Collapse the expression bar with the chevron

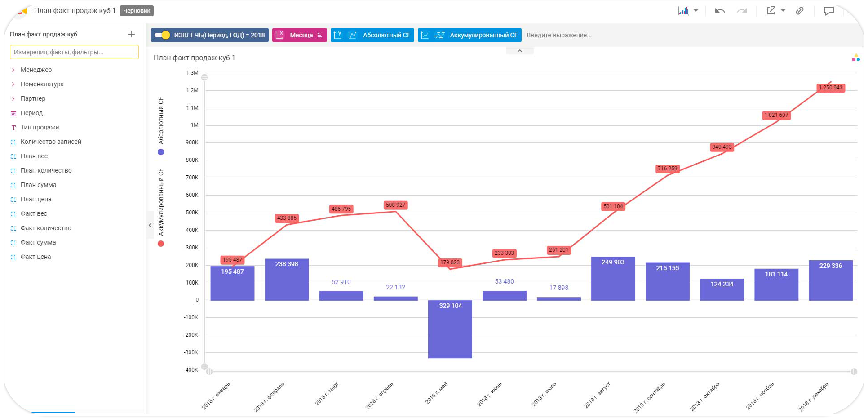click(519, 51)
